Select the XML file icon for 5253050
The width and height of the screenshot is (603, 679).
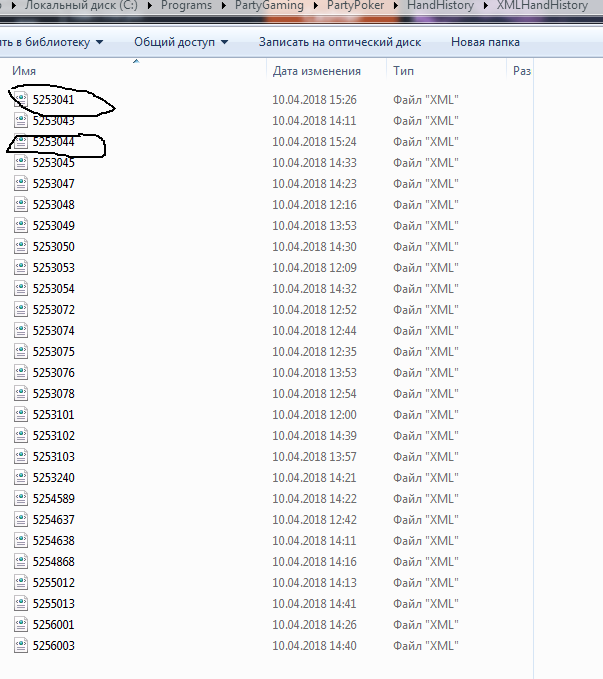coord(21,246)
